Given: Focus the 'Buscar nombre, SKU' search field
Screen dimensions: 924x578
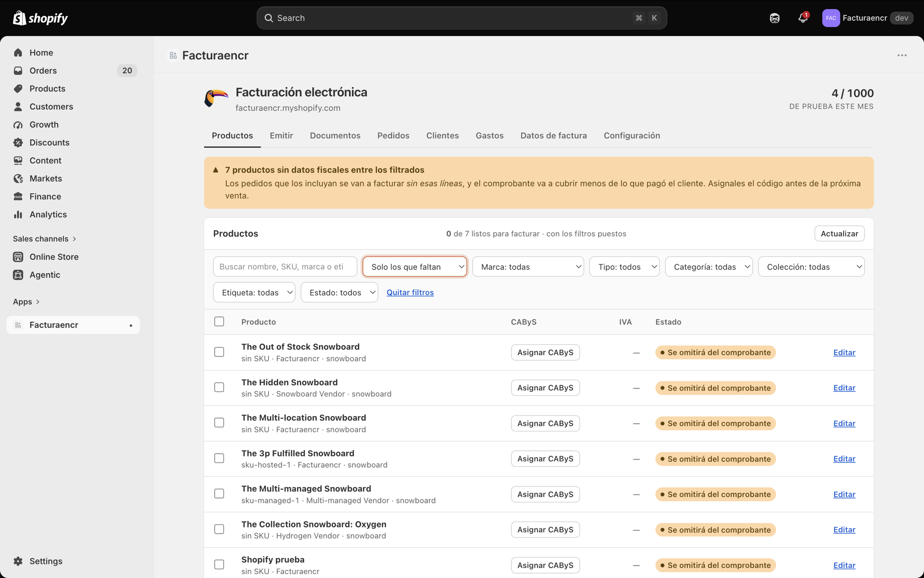Looking at the screenshot, I should 285,267.
